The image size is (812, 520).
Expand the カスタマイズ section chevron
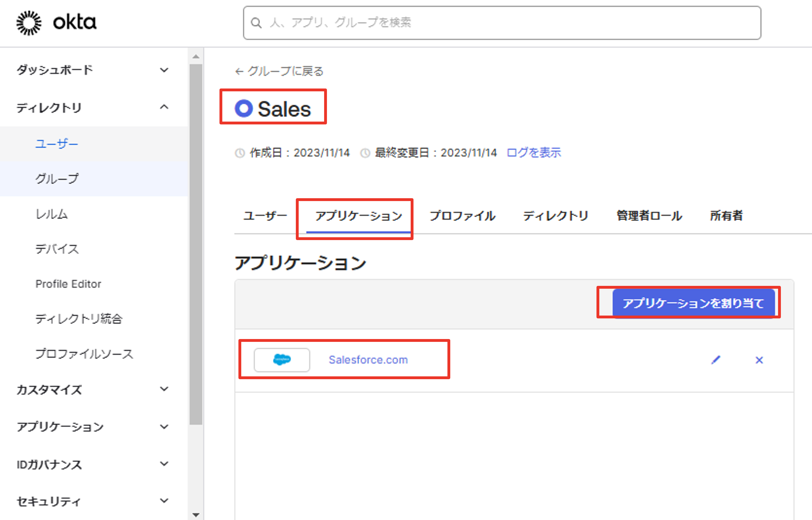[x=164, y=389]
